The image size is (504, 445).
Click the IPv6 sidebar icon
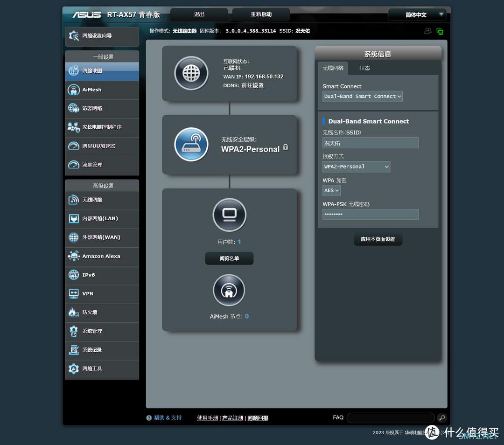point(74,275)
